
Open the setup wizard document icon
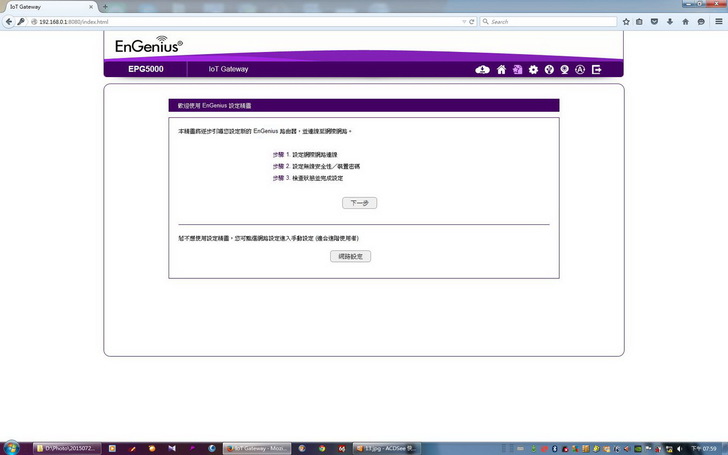click(x=517, y=70)
